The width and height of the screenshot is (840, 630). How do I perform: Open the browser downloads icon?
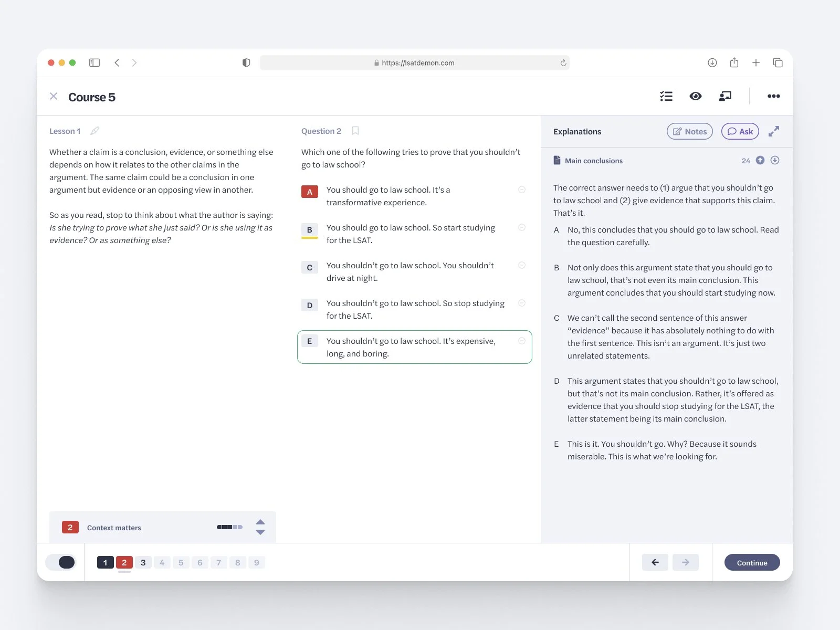click(x=712, y=62)
